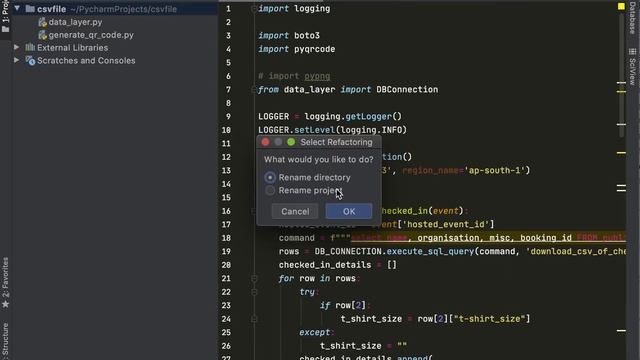640x360 pixels.
Task: Click the Select Refactoring dialog title
Action: (336, 142)
